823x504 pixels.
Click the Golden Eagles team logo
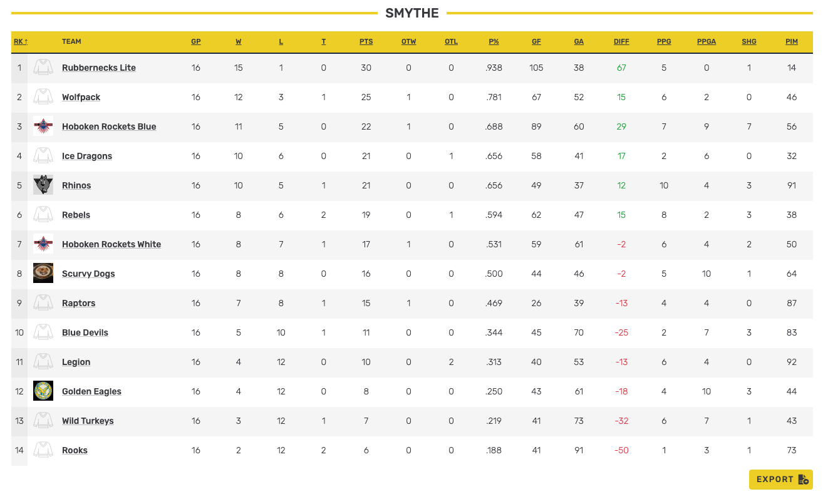click(43, 391)
